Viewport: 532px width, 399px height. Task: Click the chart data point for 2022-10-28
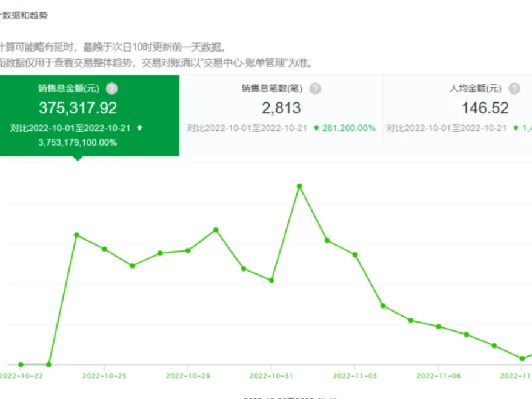188,250
